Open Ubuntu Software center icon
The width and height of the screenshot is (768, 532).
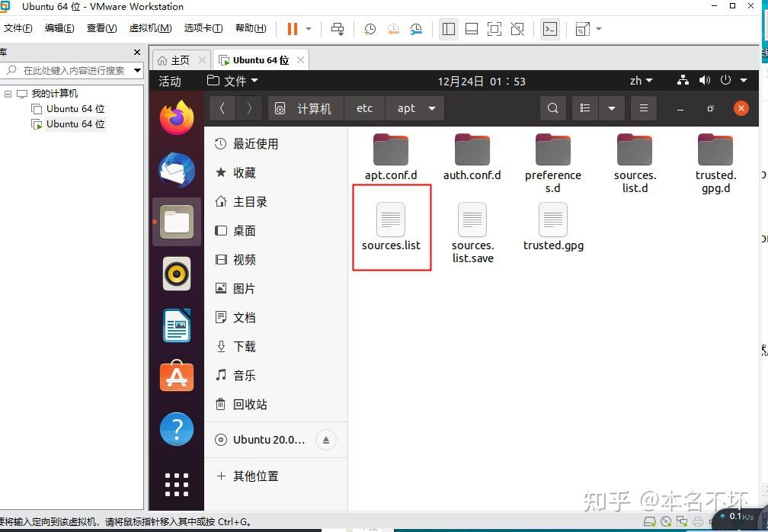[x=177, y=376]
